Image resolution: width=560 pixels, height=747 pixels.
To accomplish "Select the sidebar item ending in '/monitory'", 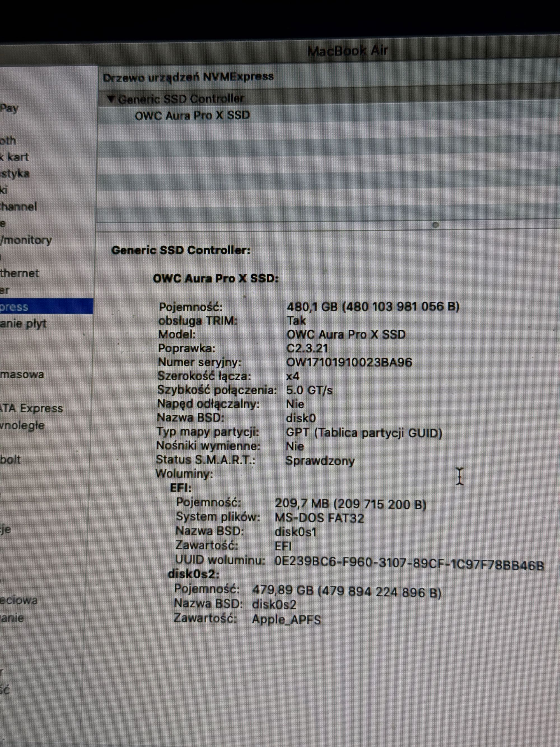I will [x=26, y=240].
